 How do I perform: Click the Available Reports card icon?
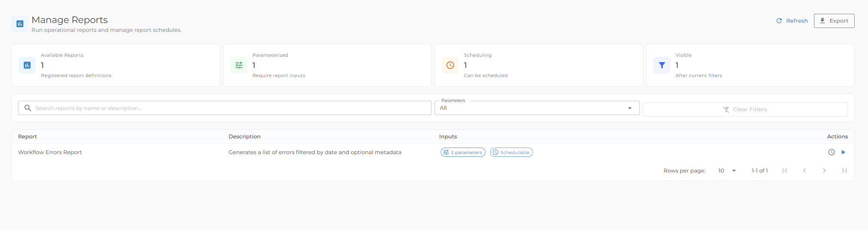click(x=27, y=65)
